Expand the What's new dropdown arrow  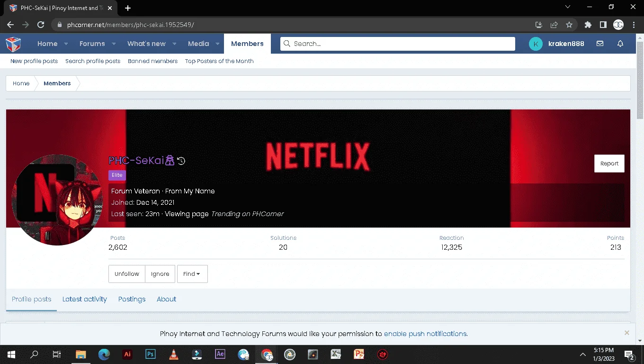point(174,44)
